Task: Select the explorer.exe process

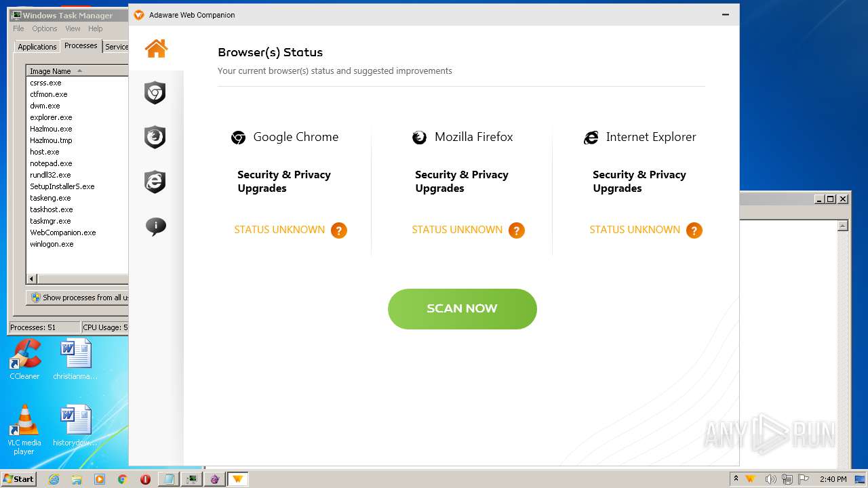Action: tap(51, 117)
